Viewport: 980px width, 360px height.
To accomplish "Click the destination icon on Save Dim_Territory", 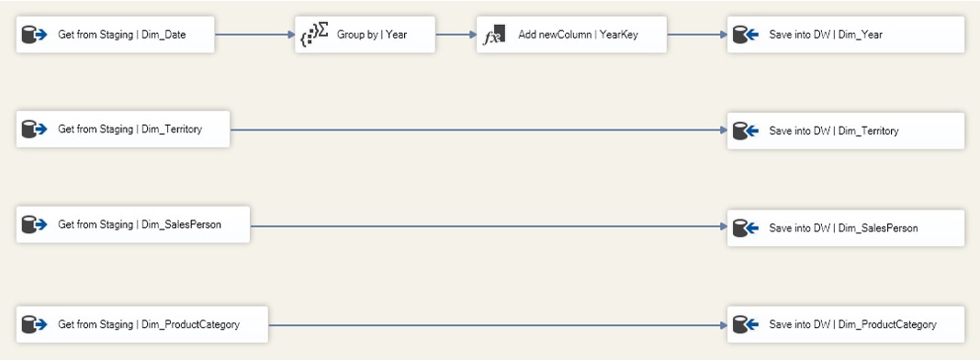I will point(746,131).
